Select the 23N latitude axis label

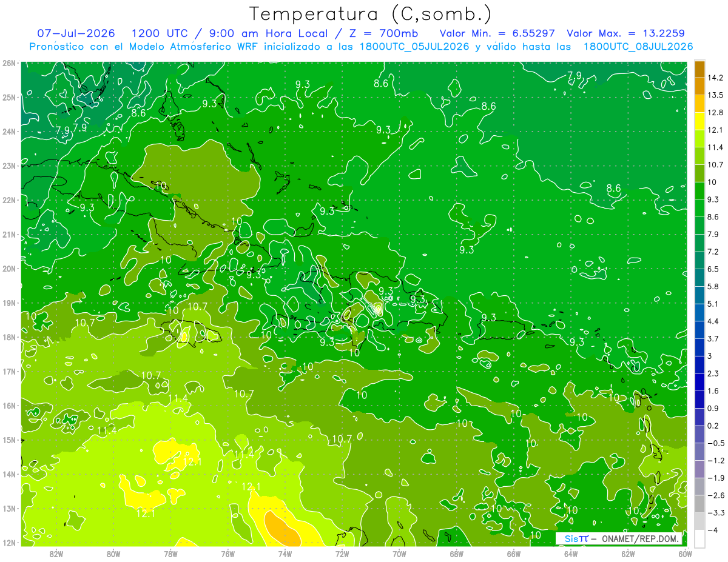8,166
